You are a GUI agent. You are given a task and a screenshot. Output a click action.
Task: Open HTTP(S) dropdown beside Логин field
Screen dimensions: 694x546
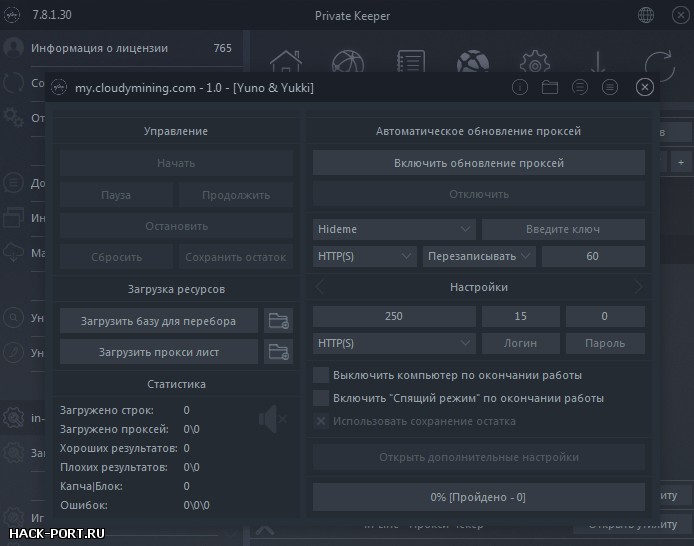click(394, 343)
